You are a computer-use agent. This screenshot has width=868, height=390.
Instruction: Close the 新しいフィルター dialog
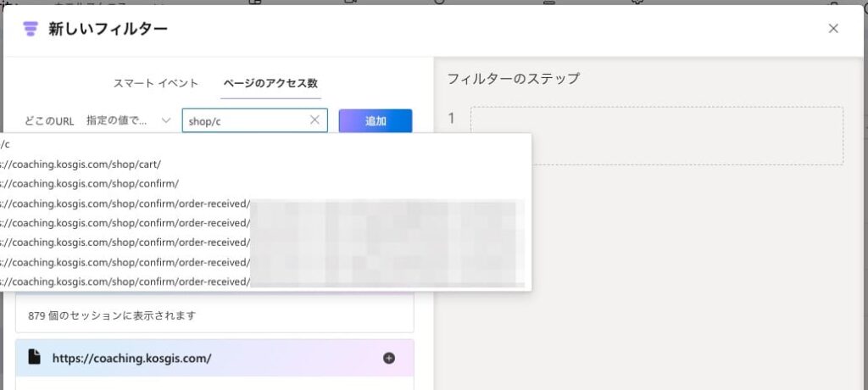coord(832,28)
